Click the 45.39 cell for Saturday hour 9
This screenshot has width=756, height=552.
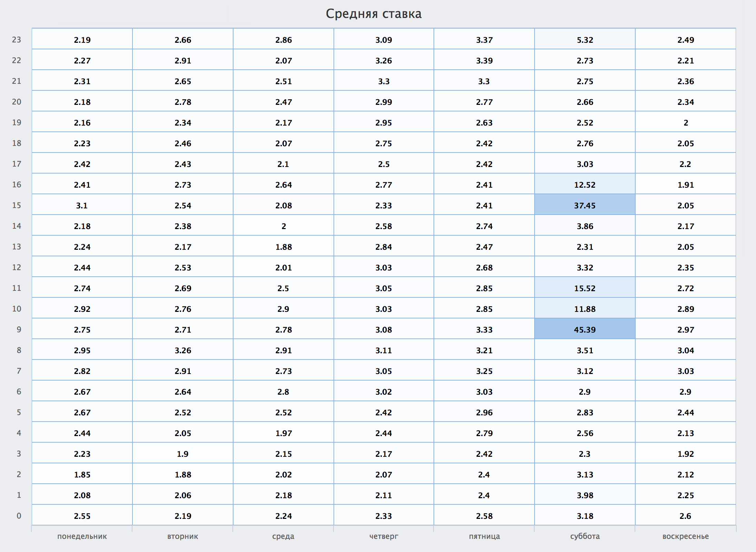point(585,328)
